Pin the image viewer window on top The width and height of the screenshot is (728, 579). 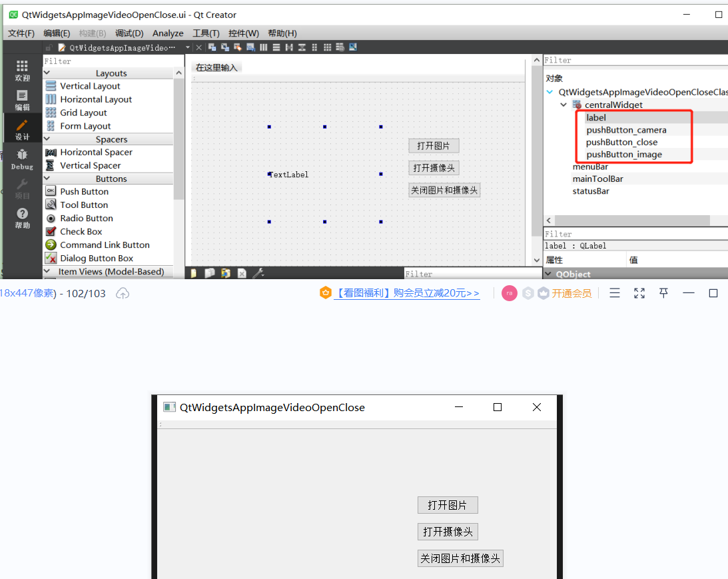click(x=663, y=293)
